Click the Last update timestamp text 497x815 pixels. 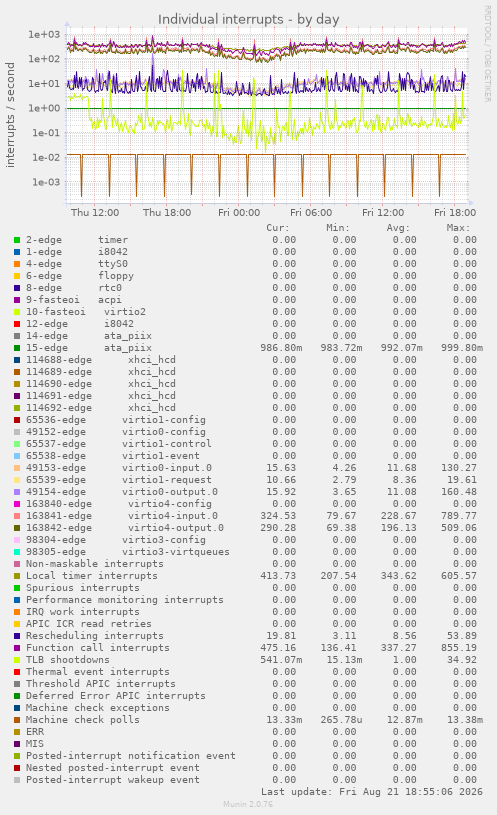click(x=372, y=792)
